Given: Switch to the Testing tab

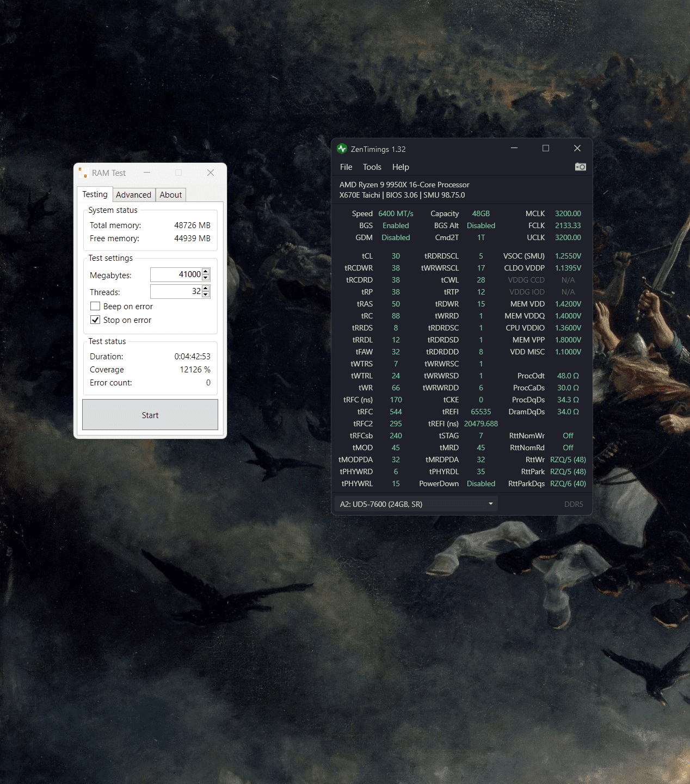Looking at the screenshot, I should pos(95,194).
